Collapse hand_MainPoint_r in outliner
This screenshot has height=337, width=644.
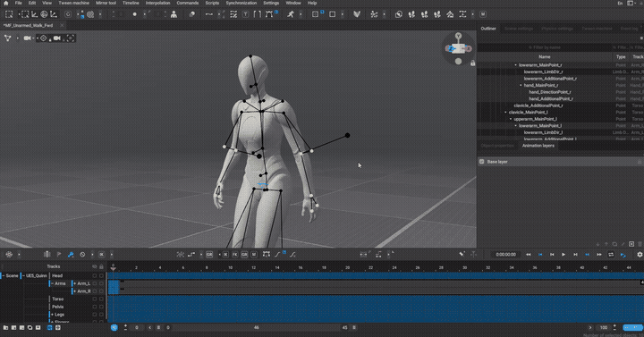521,86
